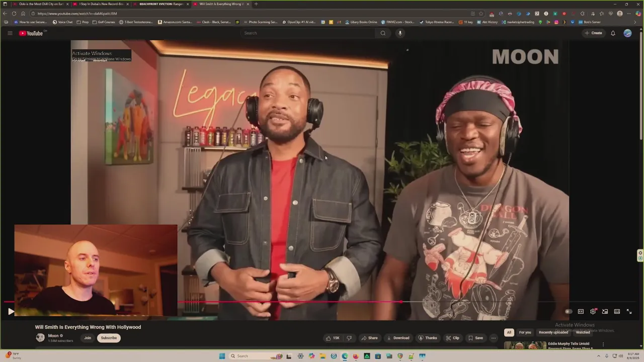The image size is (644, 362).
Task: Focus the YouTube search field
Action: (308, 33)
